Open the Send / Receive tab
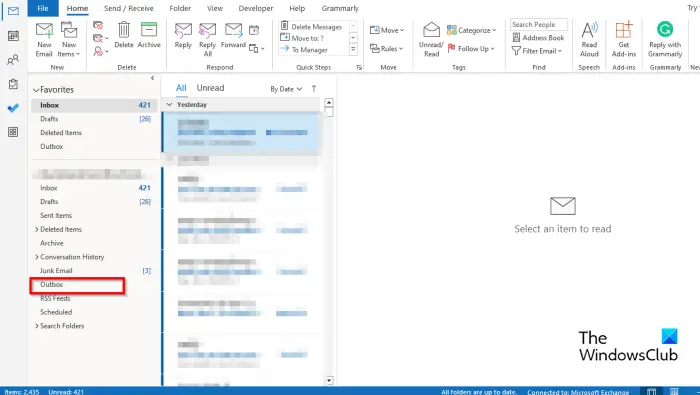This screenshot has height=395, width=700. point(129,8)
